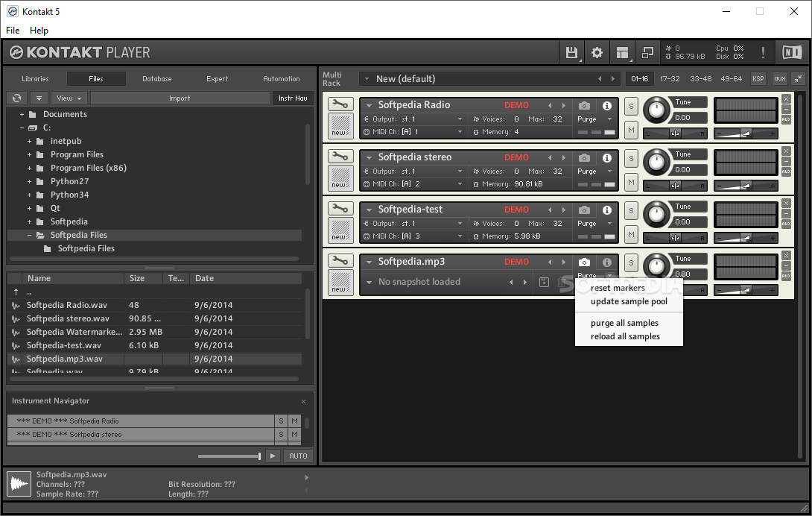The image size is (812, 516).
Task: Click the info icon for Softpedia-test
Action: coord(607,210)
